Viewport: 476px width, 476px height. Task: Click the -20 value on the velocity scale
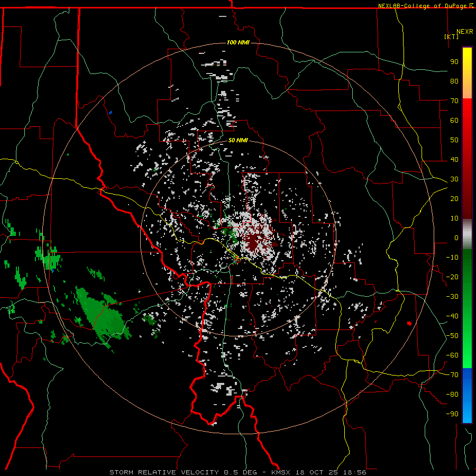(452, 277)
